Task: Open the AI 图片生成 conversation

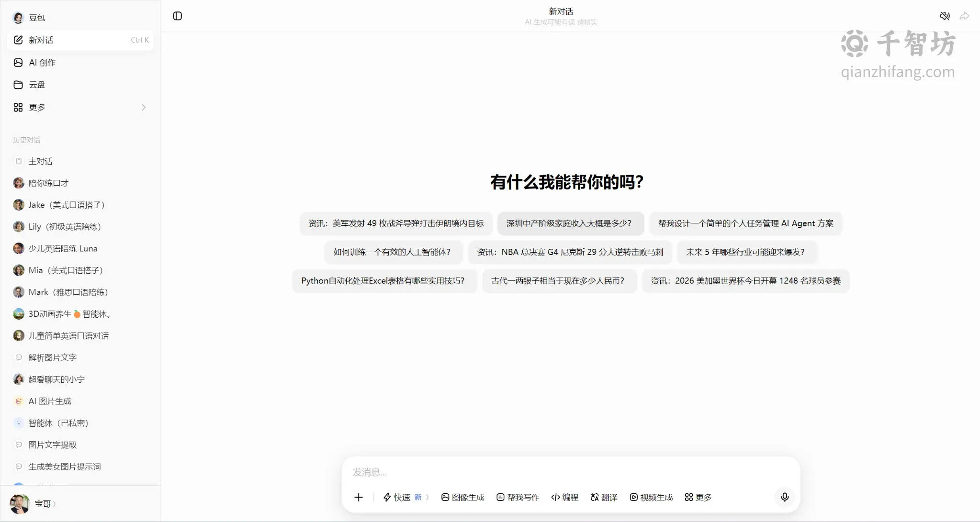Action: pos(80,401)
